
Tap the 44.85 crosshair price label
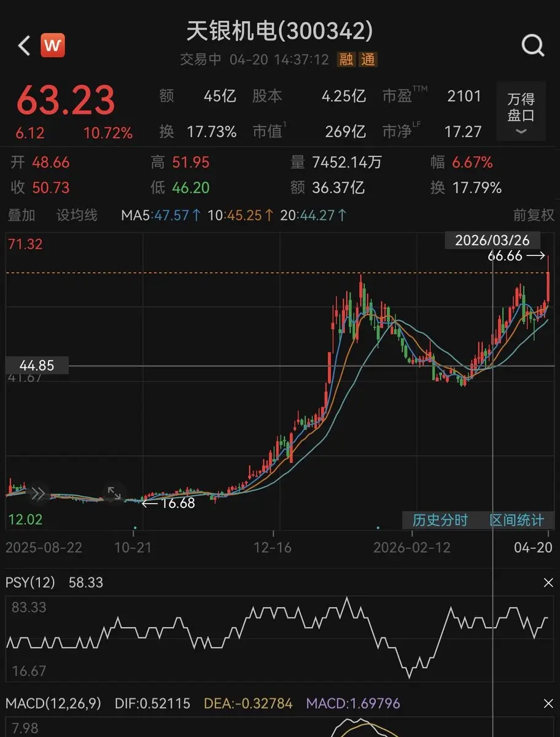click(x=37, y=365)
